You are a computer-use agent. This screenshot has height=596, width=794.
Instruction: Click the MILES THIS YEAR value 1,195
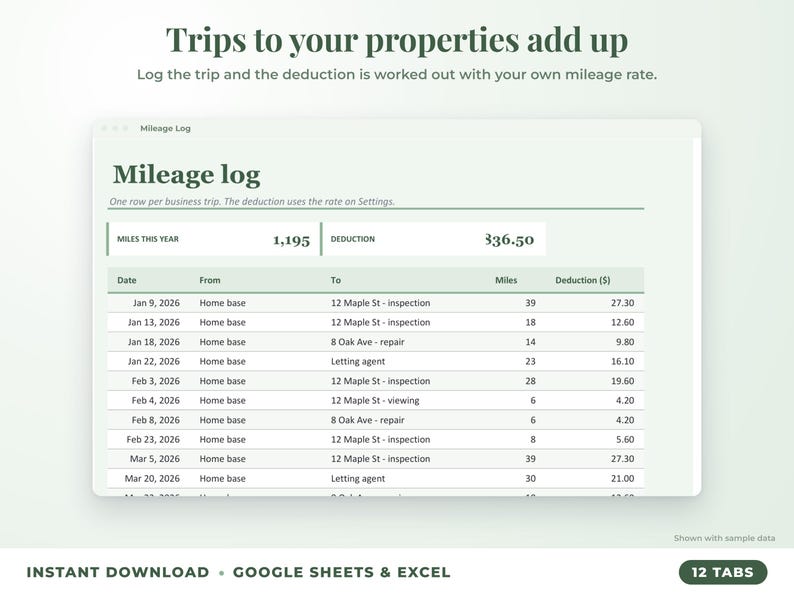pyautogui.click(x=291, y=240)
